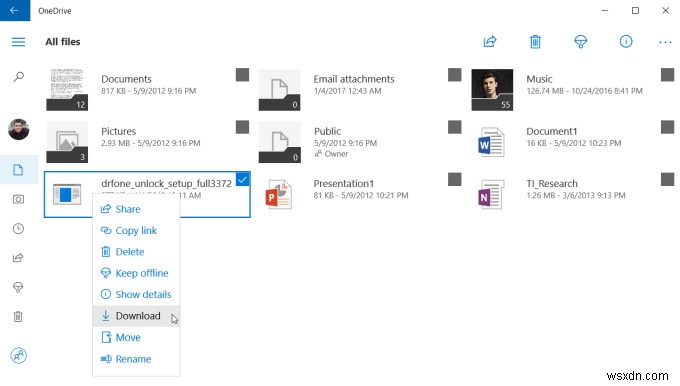Click the Share toolbar icon

pos(490,42)
